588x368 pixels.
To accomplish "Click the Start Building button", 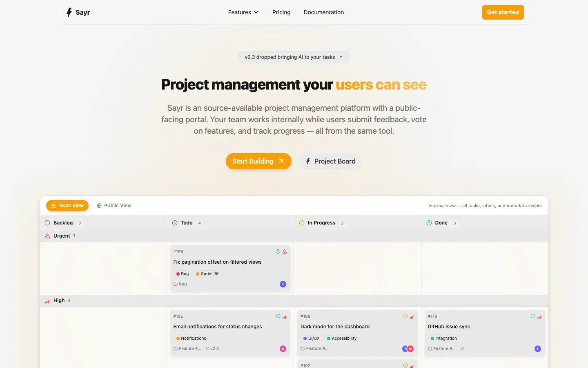I will pos(258,161).
